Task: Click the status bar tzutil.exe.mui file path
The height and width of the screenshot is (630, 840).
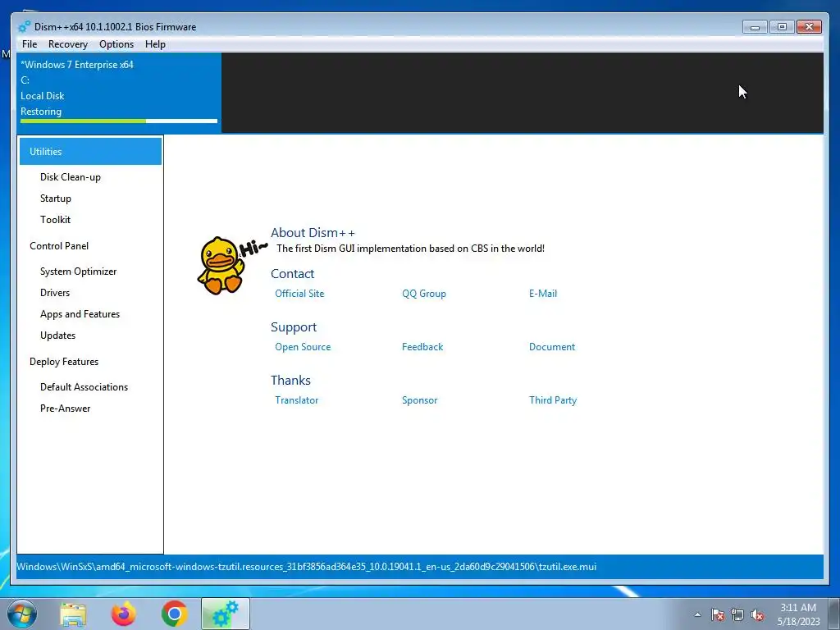Action: point(307,567)
